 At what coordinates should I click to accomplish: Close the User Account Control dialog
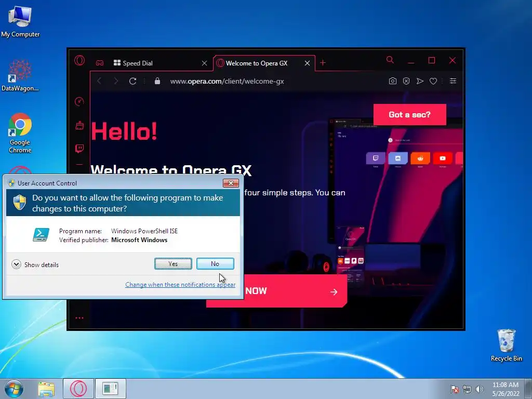click(x=231, y=183)
